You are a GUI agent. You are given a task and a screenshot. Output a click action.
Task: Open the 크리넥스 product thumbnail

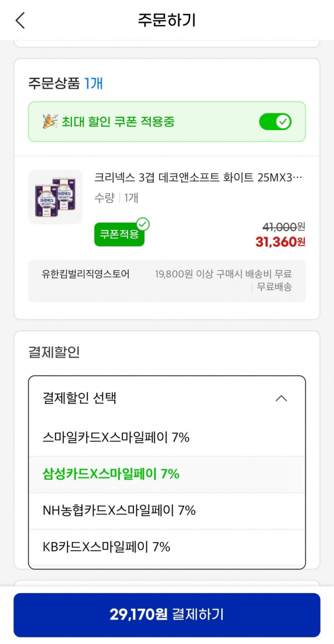[55, 197]
